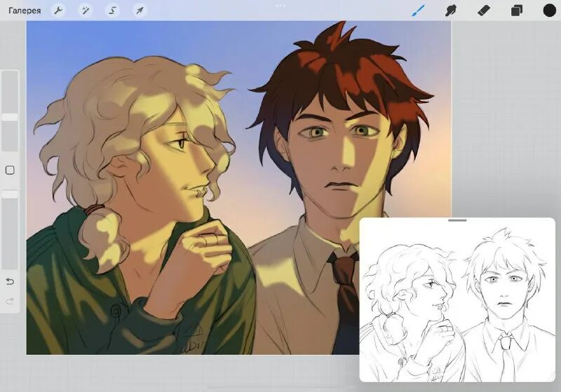This screenshot has height=392, width=561.
Task: Activate the Selection S-shaped tool
Action: 112,11
